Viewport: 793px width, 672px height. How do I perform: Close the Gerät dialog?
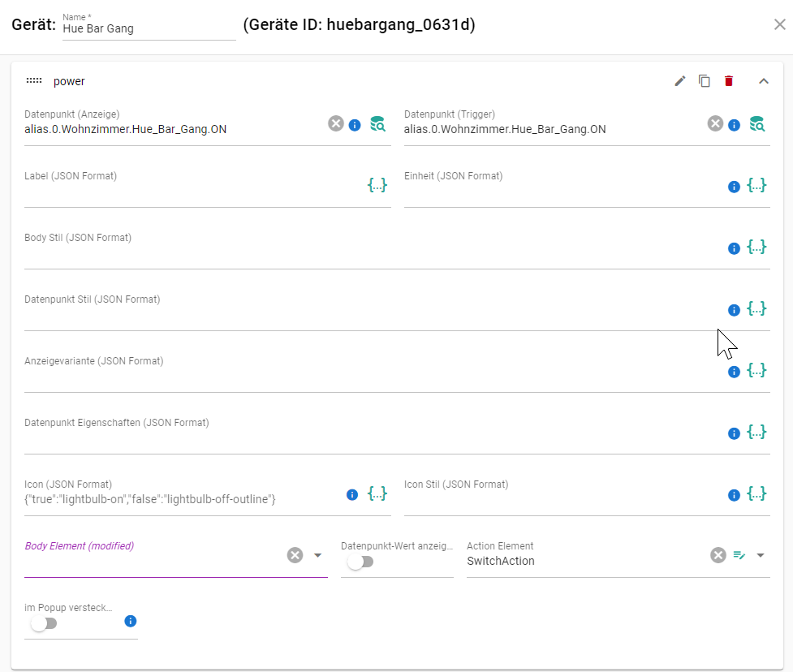point(779,24)
